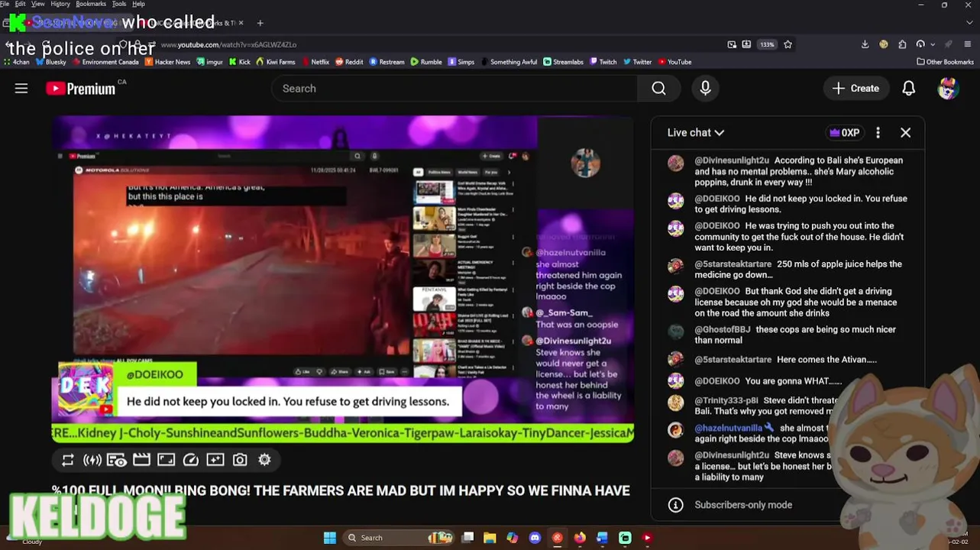Screen dimensions: 980x550
Task: Open the Hacker News bookmark
Action: click(167, 62)
